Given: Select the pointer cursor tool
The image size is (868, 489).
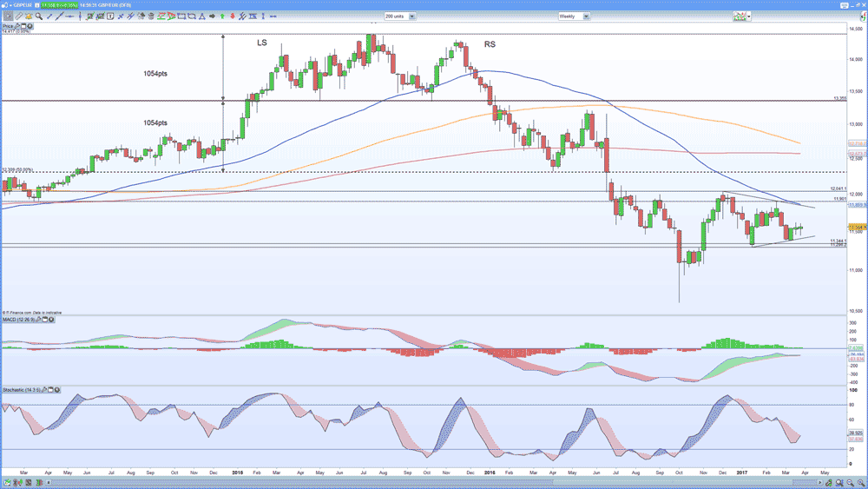Looking at the screenshot, I should click(x=9, y=17).
